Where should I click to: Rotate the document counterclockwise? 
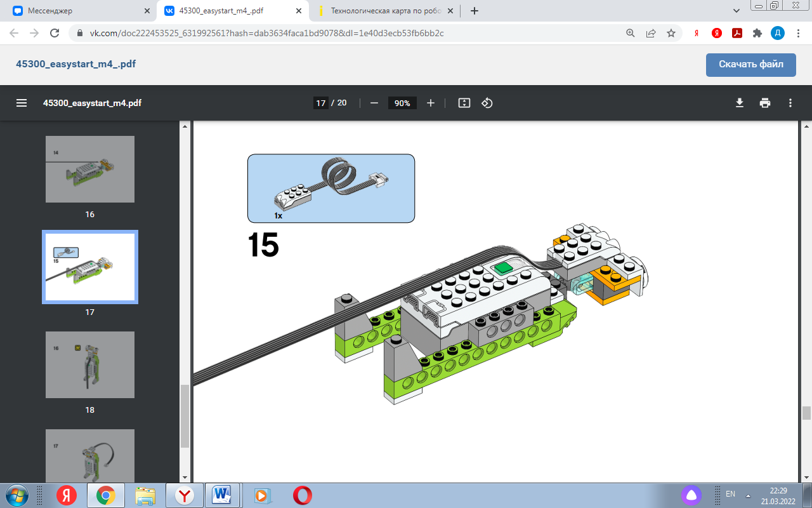pyautogui.click(x=487, y=103)
